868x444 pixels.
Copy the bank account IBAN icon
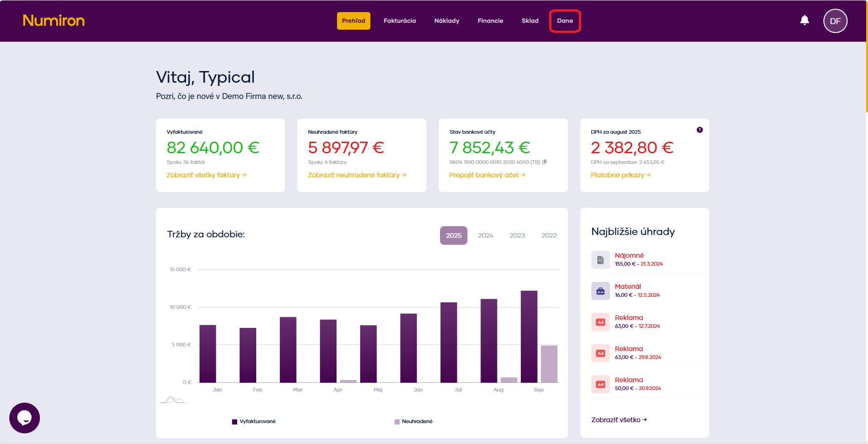coord(544,162)
